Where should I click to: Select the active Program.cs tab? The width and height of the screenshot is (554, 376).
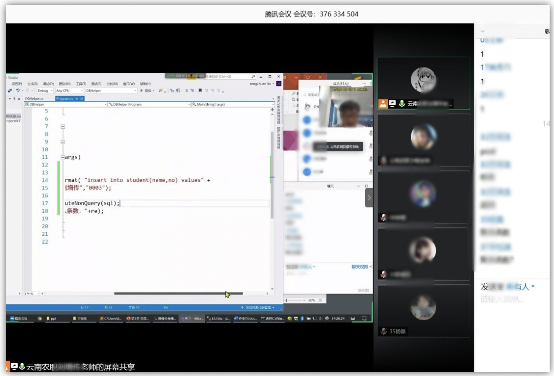pyautogui.click(x=69, y=99)
